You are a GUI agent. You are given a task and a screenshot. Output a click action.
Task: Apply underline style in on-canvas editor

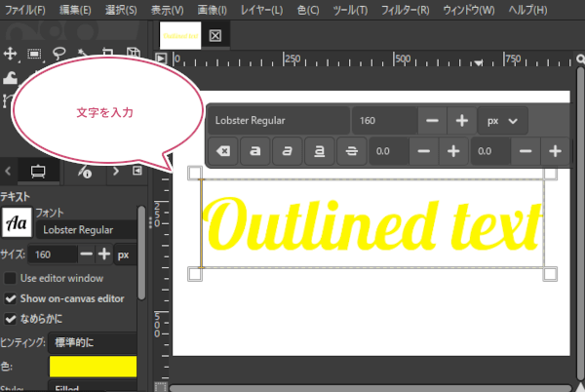point(318,151)
